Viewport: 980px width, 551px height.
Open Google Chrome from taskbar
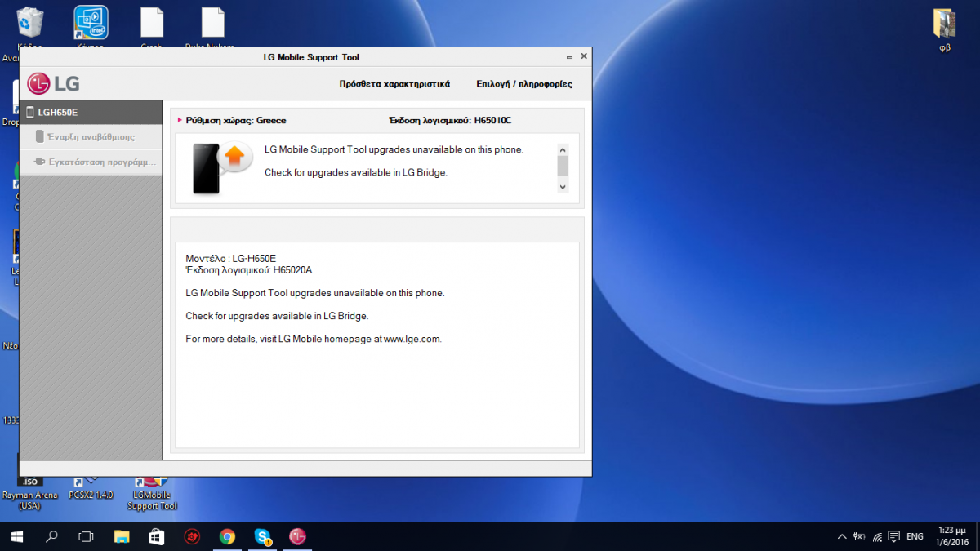(228, 536)
